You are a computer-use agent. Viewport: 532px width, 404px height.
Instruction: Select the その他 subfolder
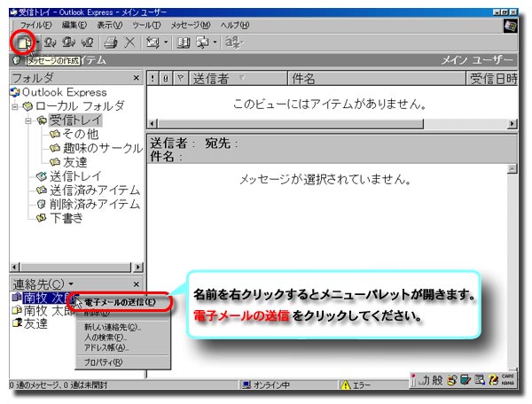(81, 134)
